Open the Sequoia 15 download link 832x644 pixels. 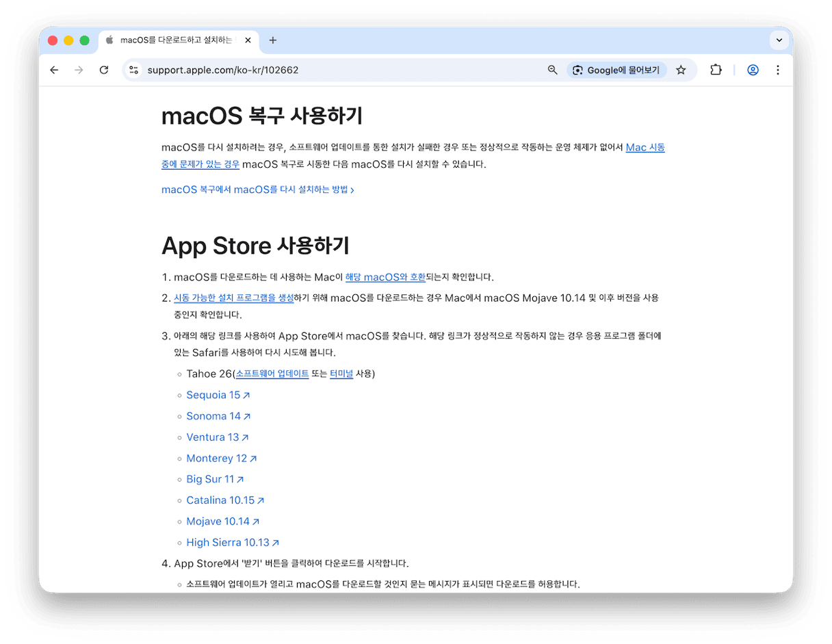[214, 395]
